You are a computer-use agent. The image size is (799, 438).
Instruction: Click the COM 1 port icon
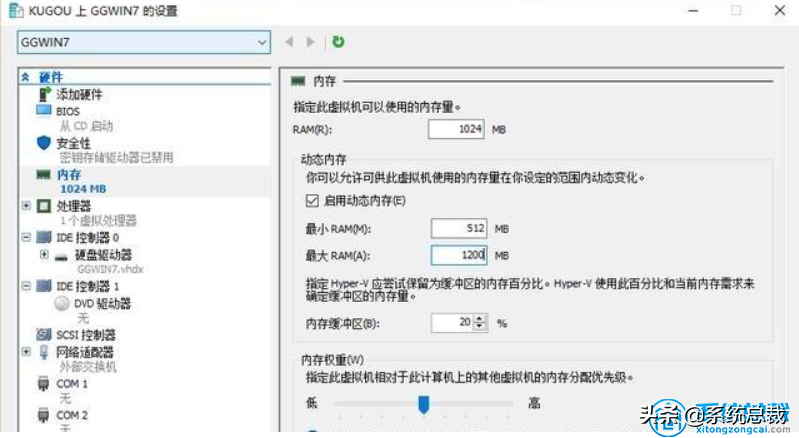point(43,383)
